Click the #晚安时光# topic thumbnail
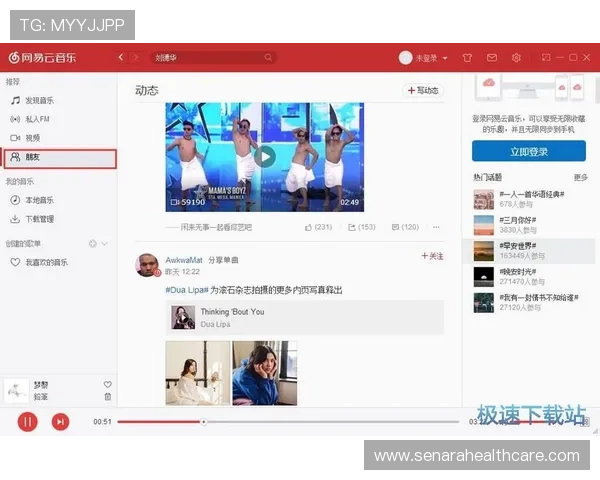Image resolution: width=600 pixels, height=480 pixels. [x=484, y=277]
